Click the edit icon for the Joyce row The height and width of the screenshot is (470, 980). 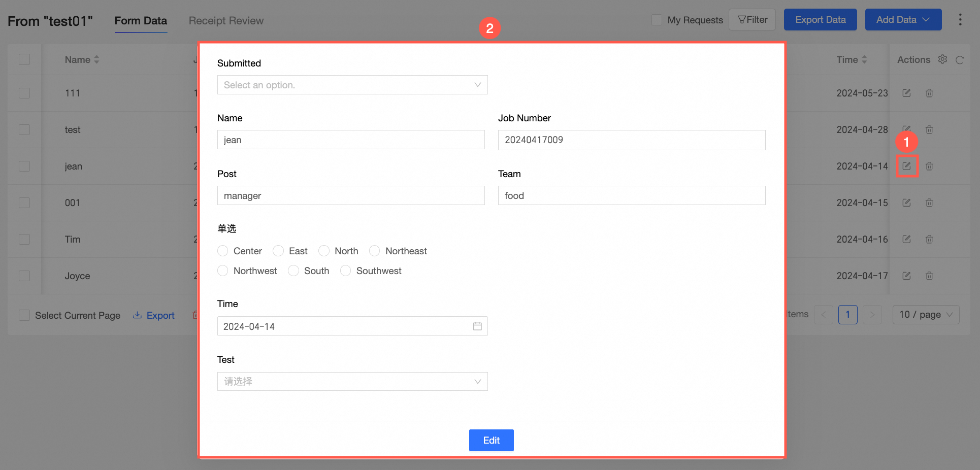(906, 276)
